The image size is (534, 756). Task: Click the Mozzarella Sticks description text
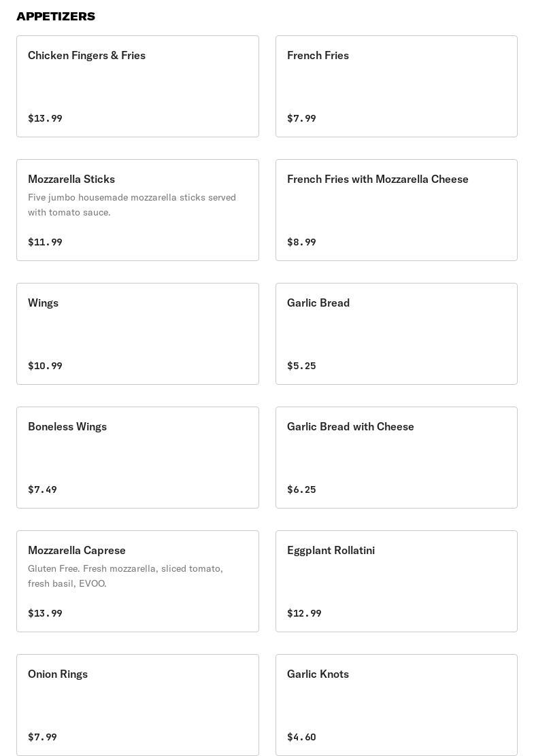[x=132, y=205]
